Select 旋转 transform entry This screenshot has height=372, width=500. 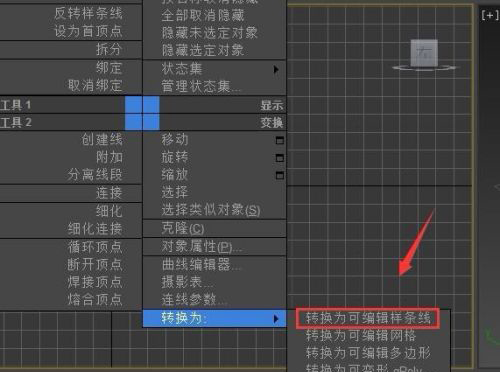tap(175, 157)
